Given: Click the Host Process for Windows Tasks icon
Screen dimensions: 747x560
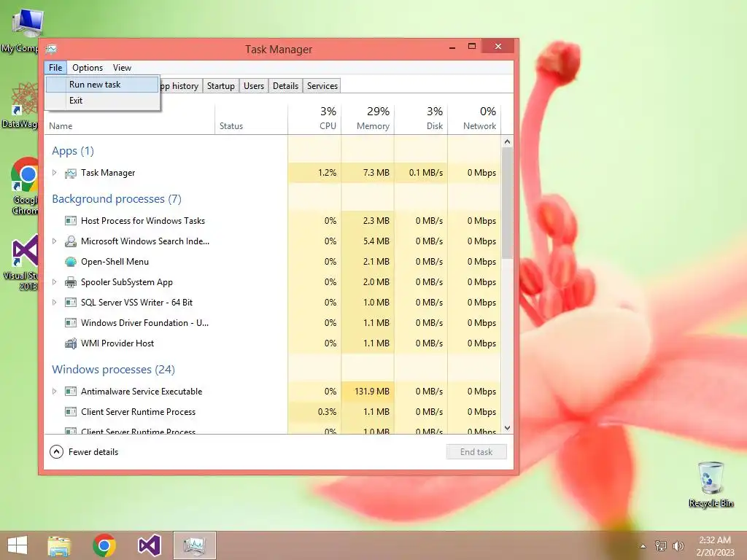Looking at the screenshot, I should (71, 221).
